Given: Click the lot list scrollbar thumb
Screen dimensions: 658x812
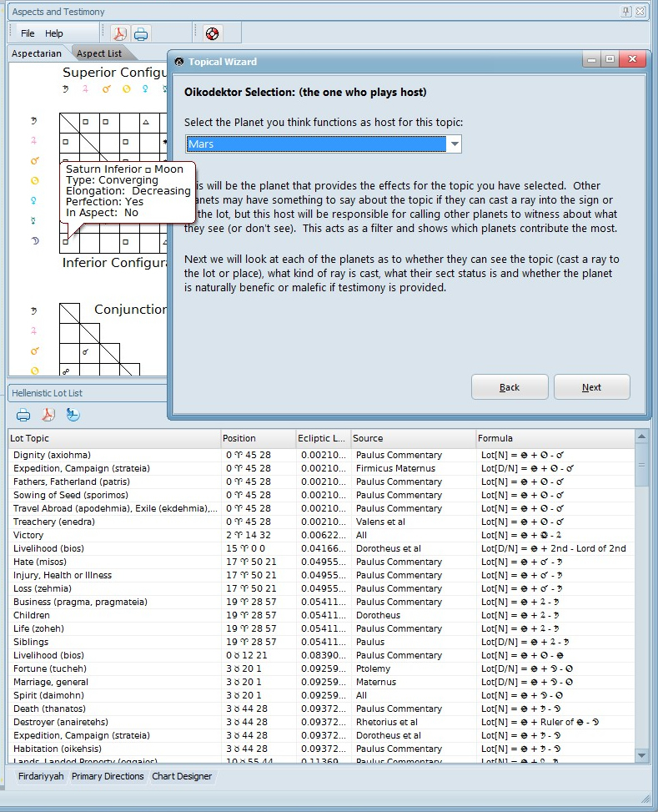Looking at the screenshot, I should point(641,466).
